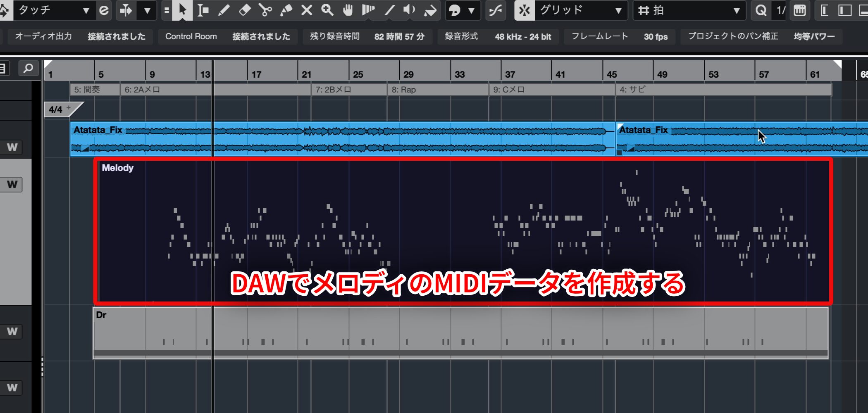Select the second Atatata_Fix audio event

pyautogui.click(x=742, y=139)
